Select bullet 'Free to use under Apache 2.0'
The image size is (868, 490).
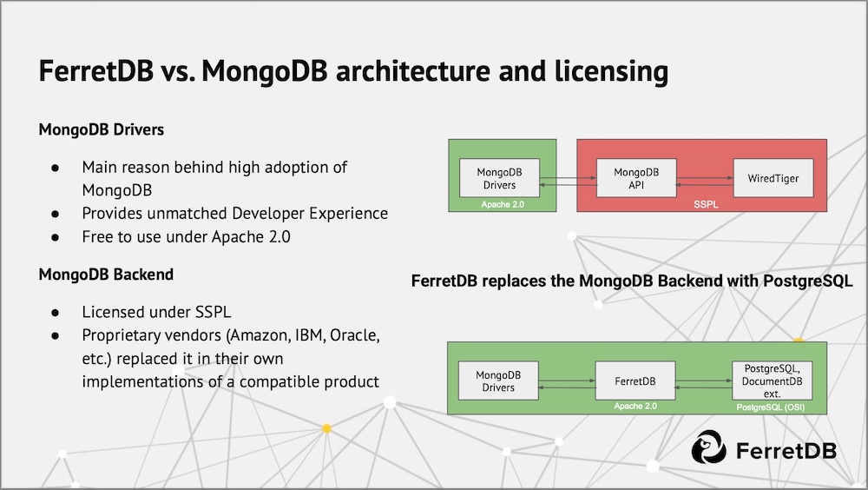pyautogui.click(x=186, y=236)
